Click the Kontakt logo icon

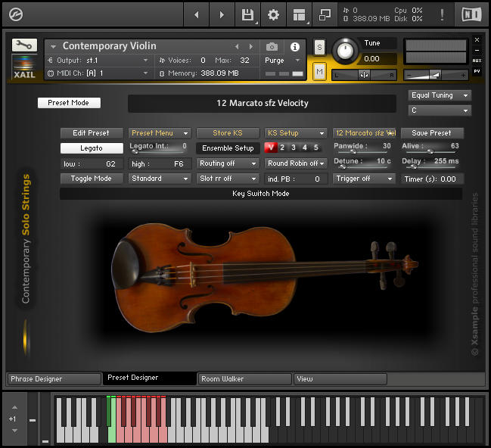click(16, 14)
